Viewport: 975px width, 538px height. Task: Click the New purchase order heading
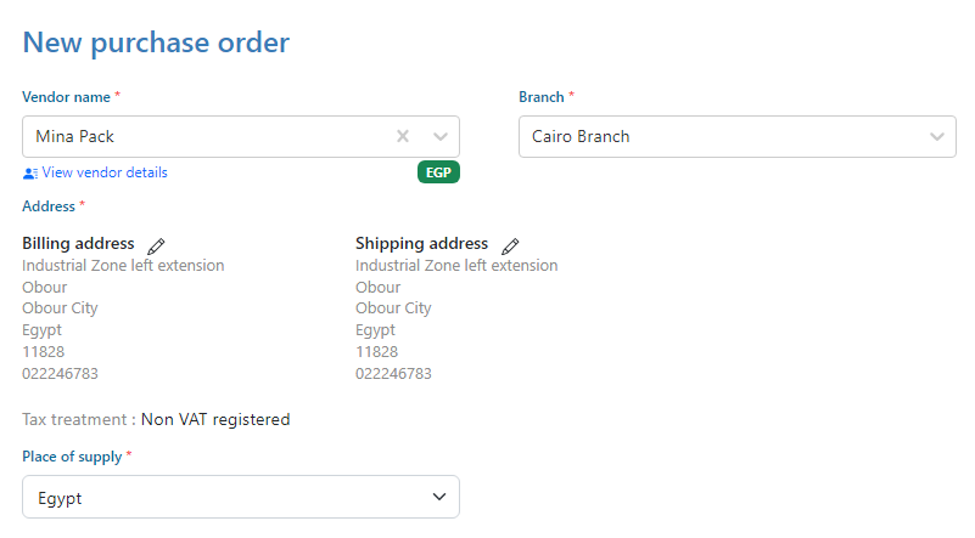coord(156,43)
